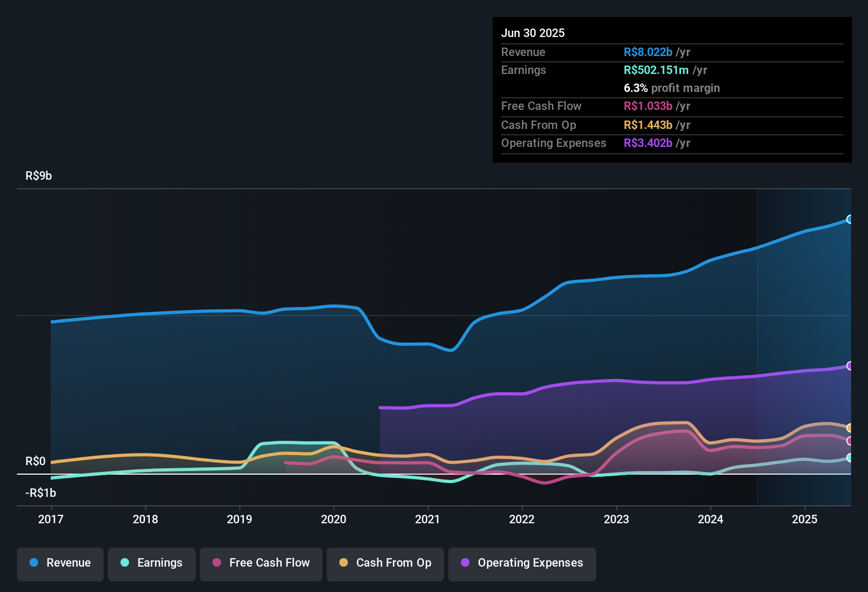Click the pink Free Cash Flow legend dot
Viewport: 868px width, 592px height.
(x=216, y=563)
